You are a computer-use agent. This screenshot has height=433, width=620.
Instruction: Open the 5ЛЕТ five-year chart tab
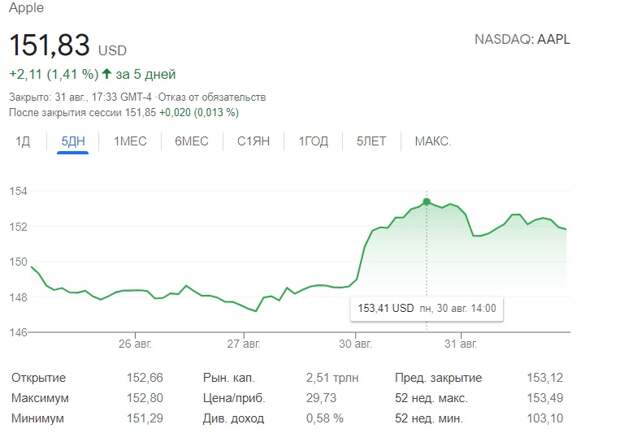(371, 141)
